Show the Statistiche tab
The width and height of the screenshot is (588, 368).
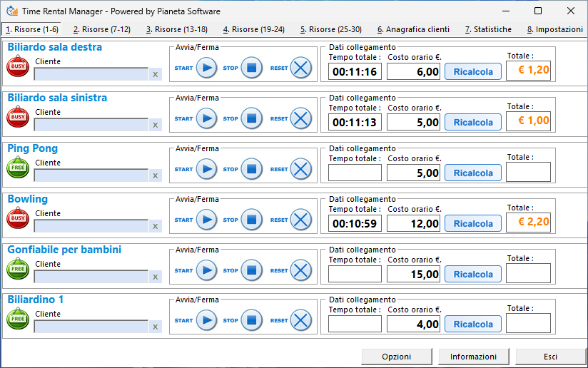tap(488, 30)
